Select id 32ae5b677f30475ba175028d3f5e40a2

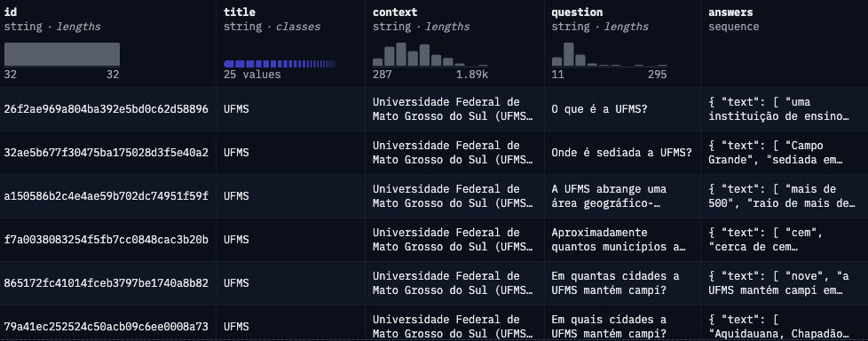pos(107,153)
